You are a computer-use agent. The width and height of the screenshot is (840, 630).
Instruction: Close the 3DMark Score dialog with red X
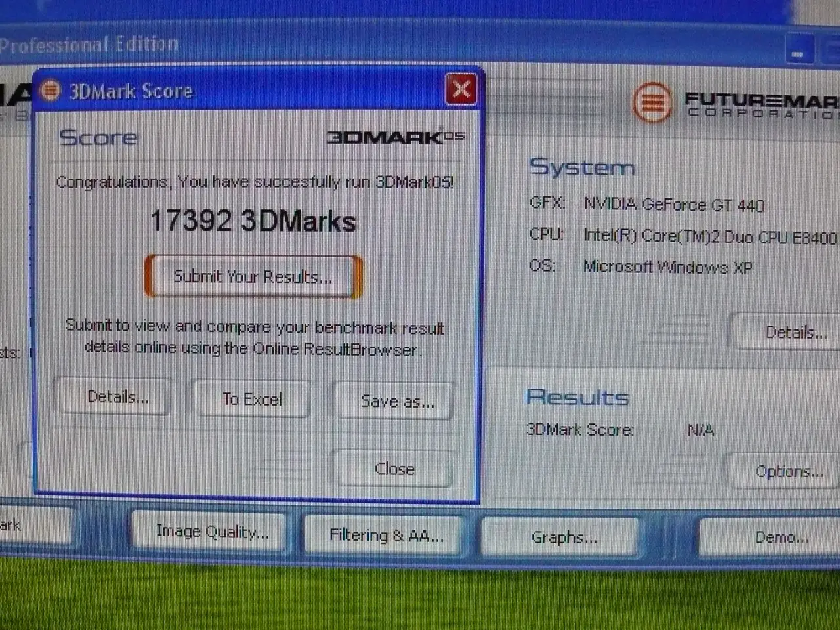(461, 89)
